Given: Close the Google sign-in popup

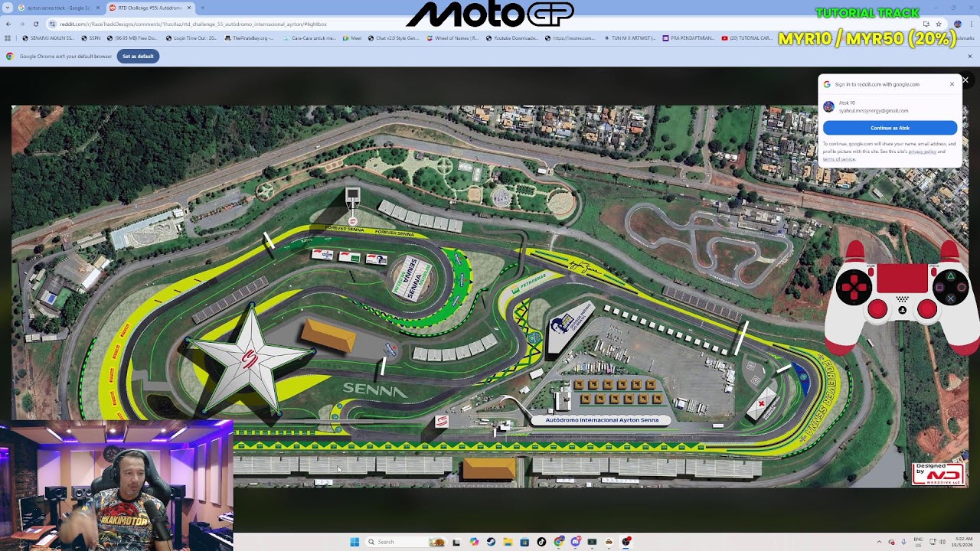Looking at the screenshot, I should tap(952, 84).
